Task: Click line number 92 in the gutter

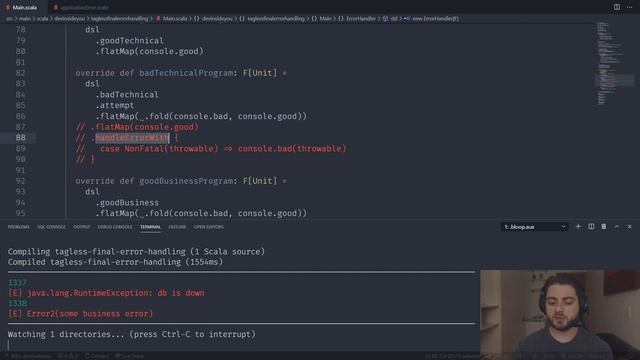Action: 20,181
